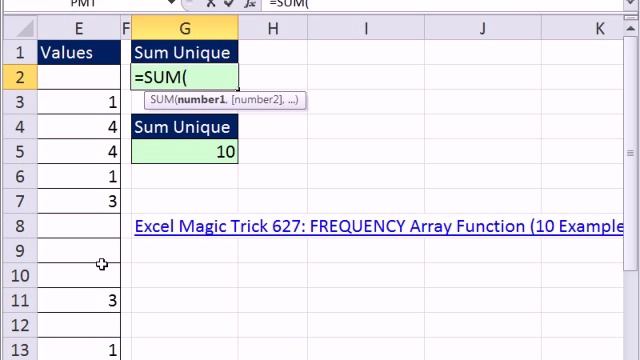Select row 4 header
The image size is (640, 360).
pyautogui.click(x=20, y=127)
